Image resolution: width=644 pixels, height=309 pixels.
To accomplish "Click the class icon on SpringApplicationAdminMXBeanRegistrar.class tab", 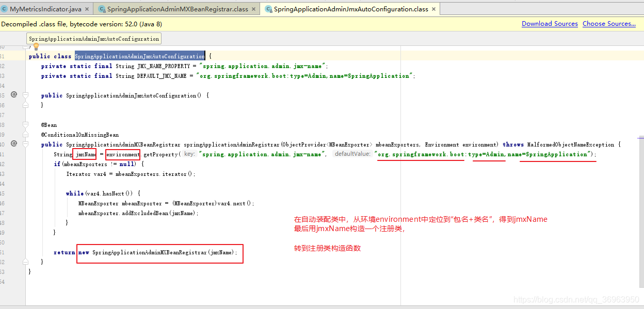I will [102, 9].
